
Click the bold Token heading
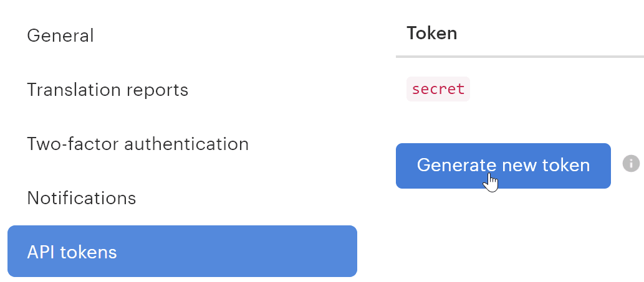coord(431,33)
